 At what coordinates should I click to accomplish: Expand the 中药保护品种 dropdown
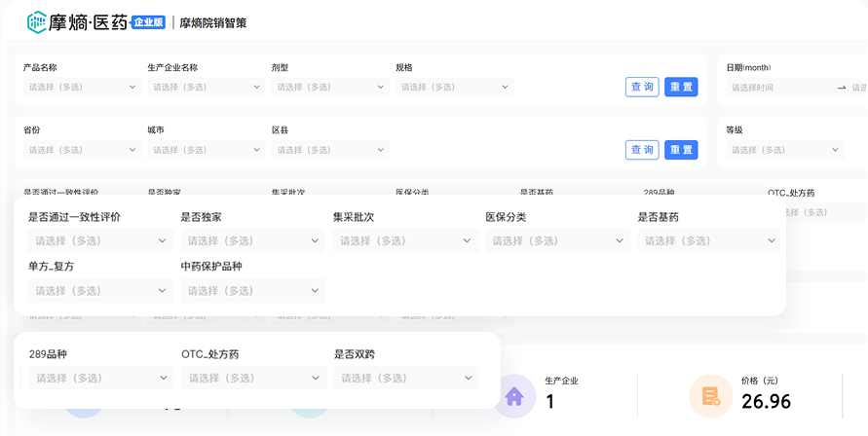pyautogui.click(x=252, y=291)
